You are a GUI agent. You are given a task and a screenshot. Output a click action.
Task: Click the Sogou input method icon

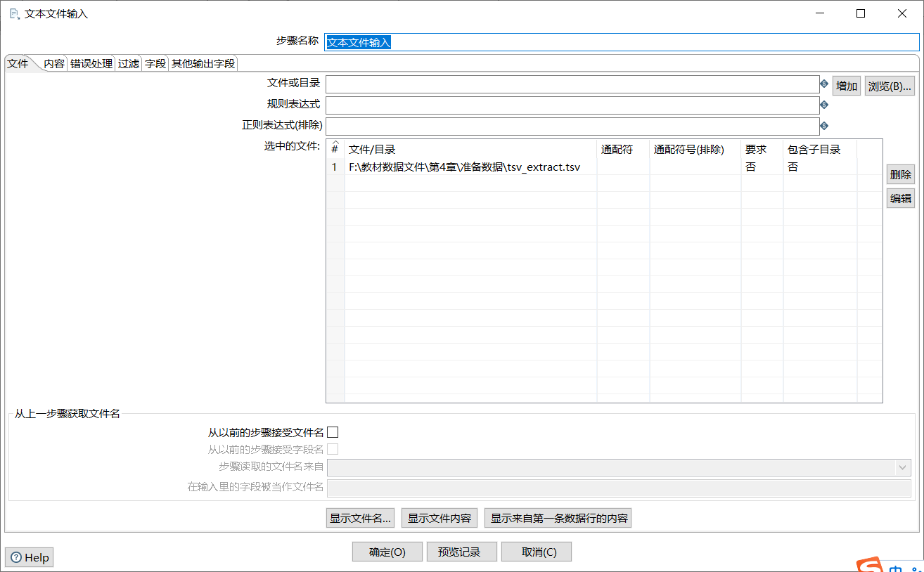(871, 566)
